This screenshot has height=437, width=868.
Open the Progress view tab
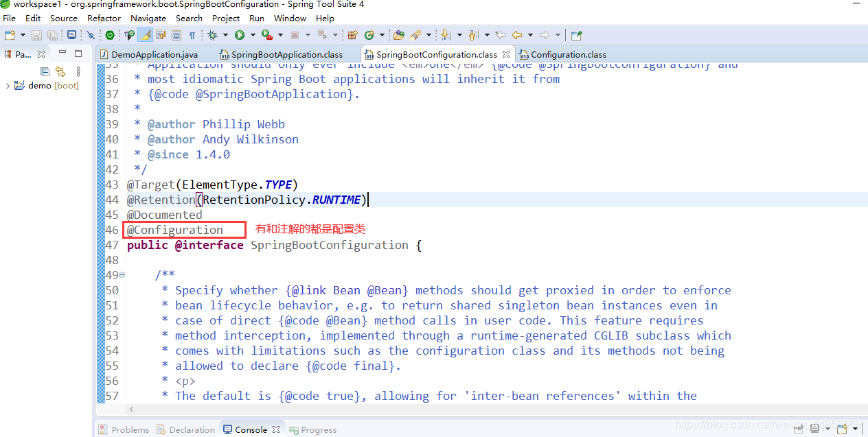coord(313,430)
